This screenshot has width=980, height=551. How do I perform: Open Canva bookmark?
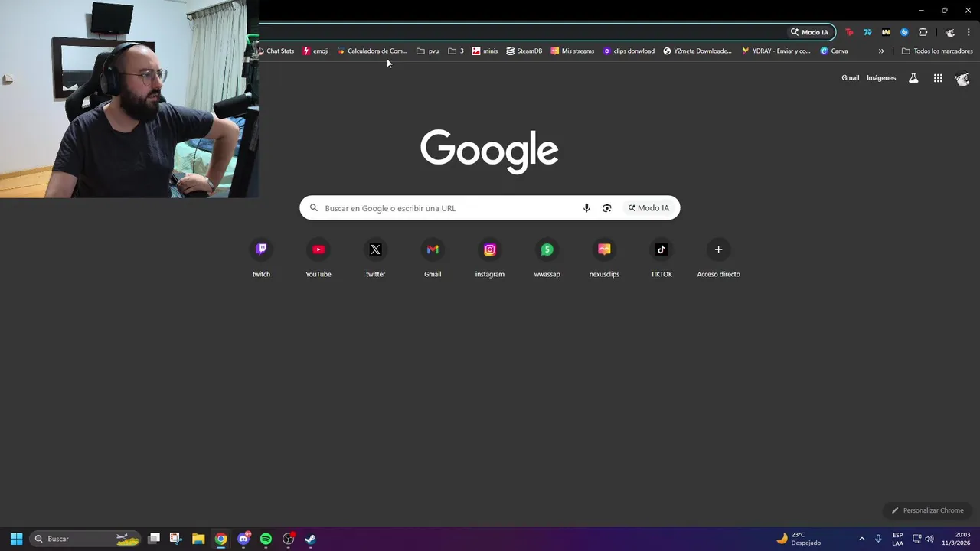click(x=834, y=51)
